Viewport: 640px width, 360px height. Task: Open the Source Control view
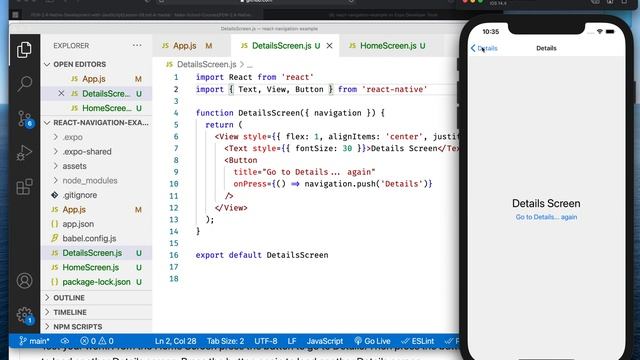[24, 119]
